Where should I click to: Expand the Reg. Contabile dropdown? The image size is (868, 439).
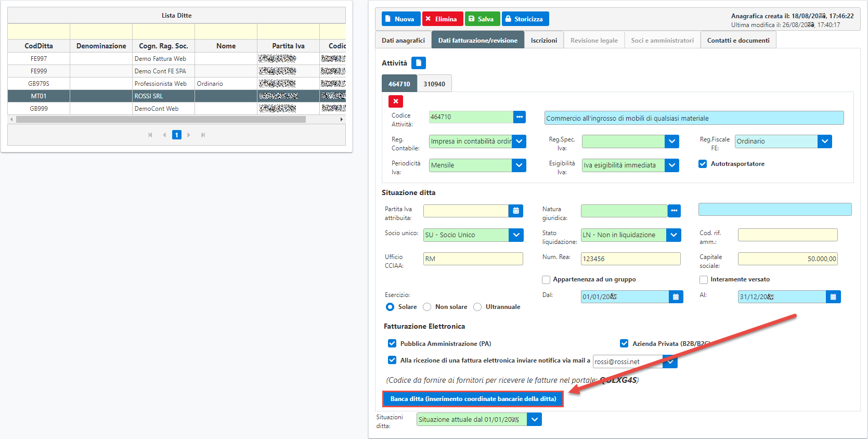tap(519, 141)
